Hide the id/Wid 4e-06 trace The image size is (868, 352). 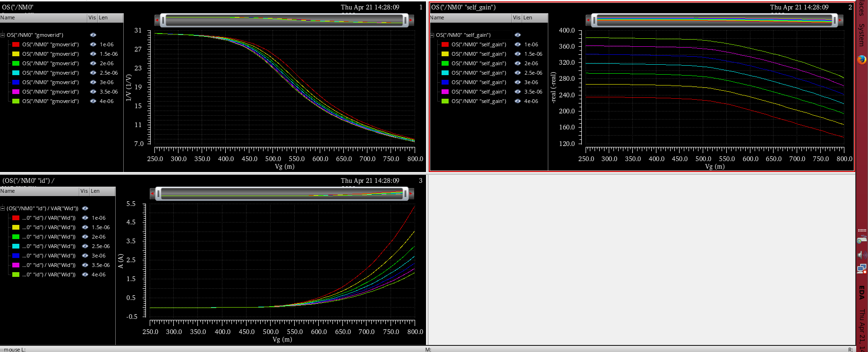(85, 275)
